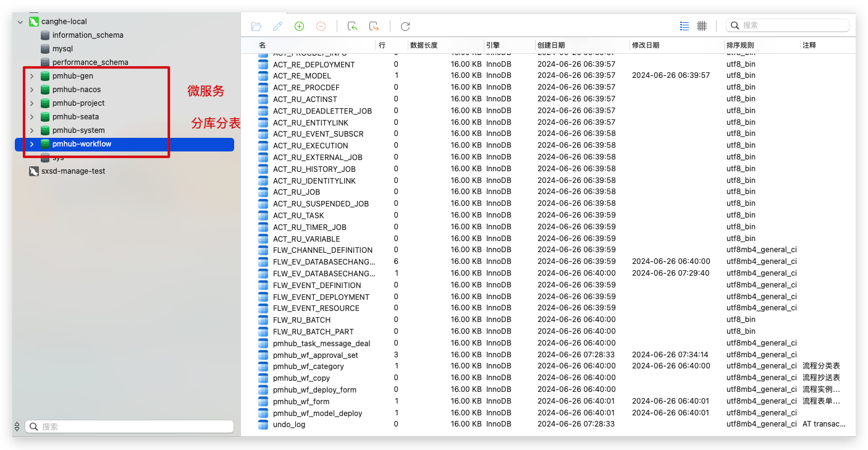
Task: Click the sidebar resize handle icon
Action: click(x=17, y=427)
